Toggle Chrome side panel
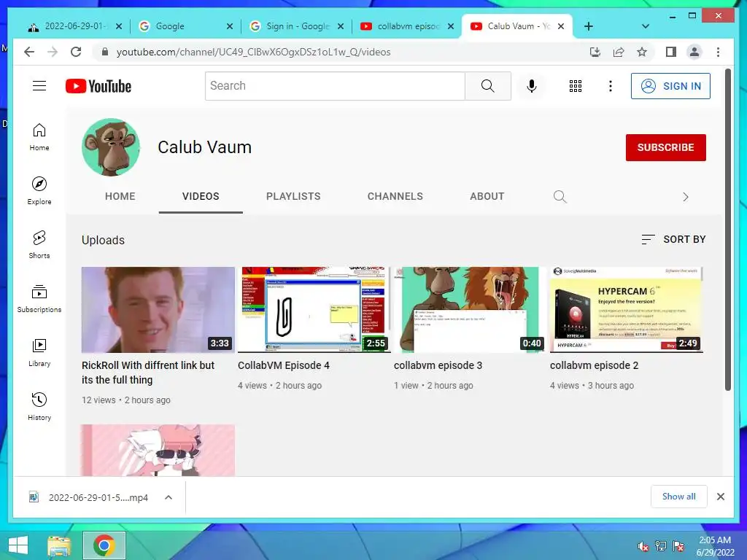 (671, 52)
